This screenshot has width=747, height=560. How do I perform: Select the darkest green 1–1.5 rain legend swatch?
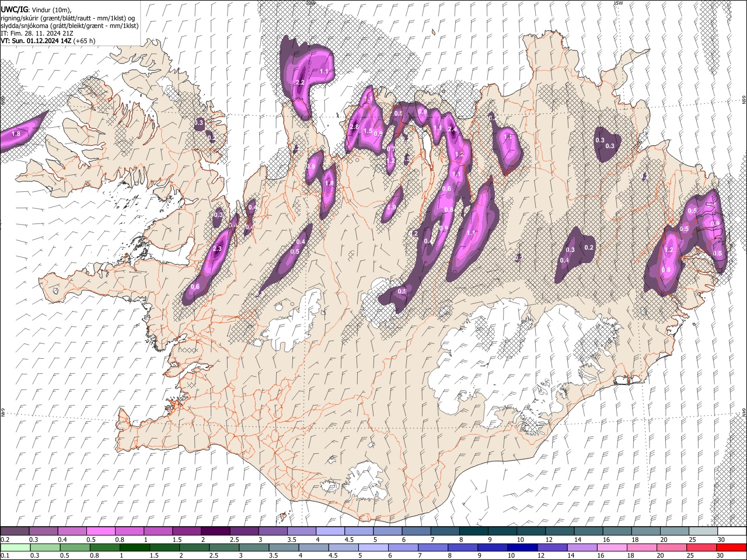click(x=134, y=547)
